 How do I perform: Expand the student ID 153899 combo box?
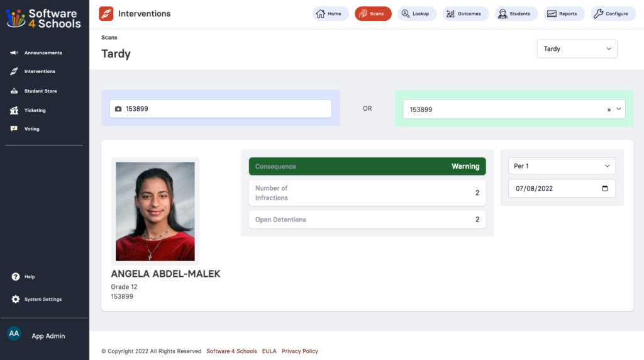click(618, 109)
